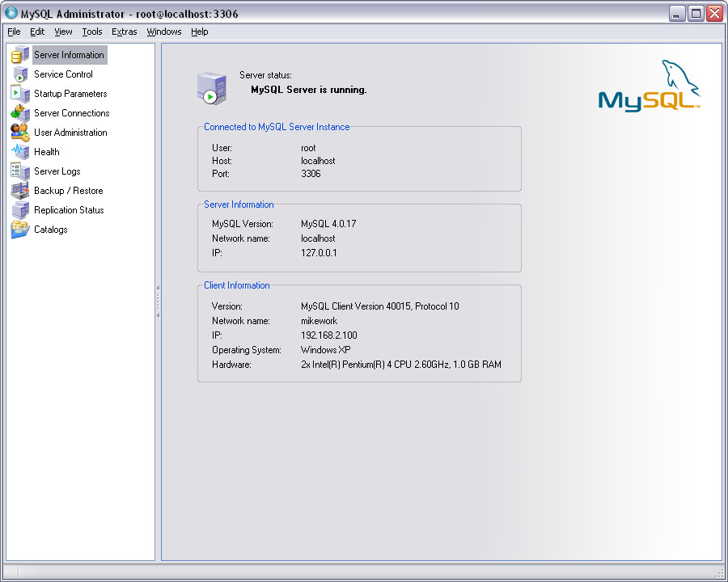
Task: Open User Administration section
Action: (x=70, y=133)
